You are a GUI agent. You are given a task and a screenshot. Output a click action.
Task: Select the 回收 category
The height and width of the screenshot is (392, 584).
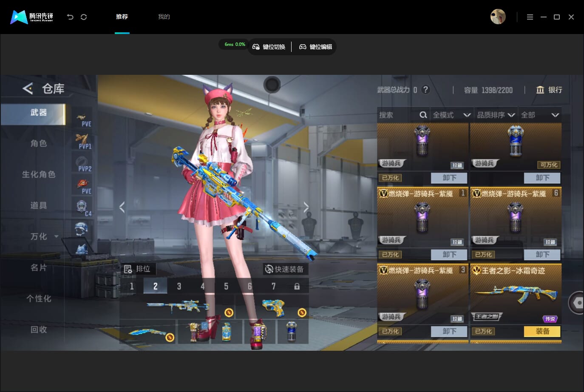(x=38, y=330)
